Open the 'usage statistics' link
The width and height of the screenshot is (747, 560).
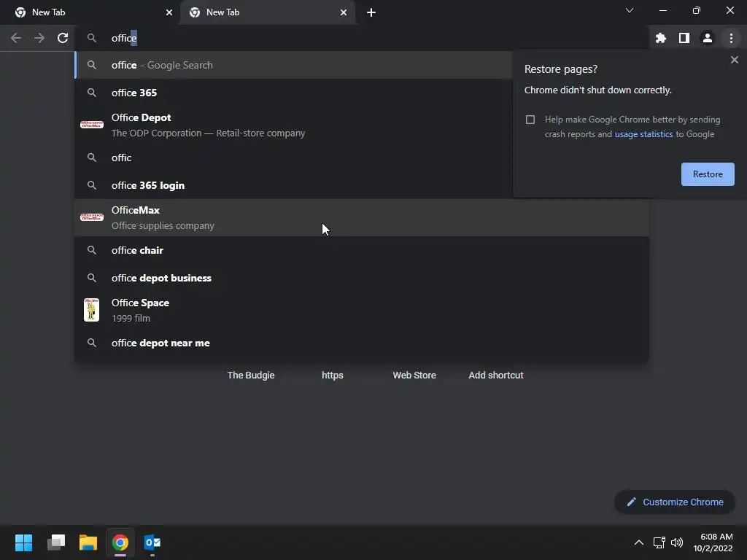(643, 134)
